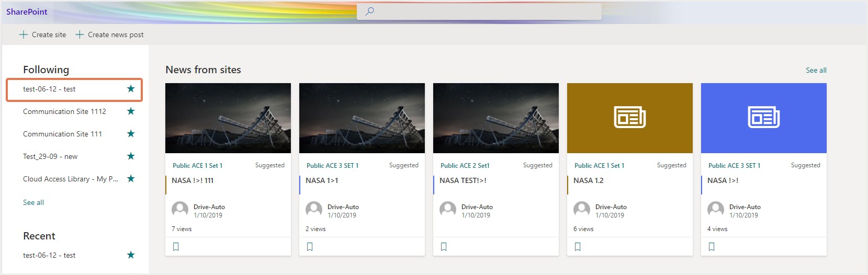Open test-06-12 - test under Recent
Screen dimensions: 868x275
pos(49,255)
